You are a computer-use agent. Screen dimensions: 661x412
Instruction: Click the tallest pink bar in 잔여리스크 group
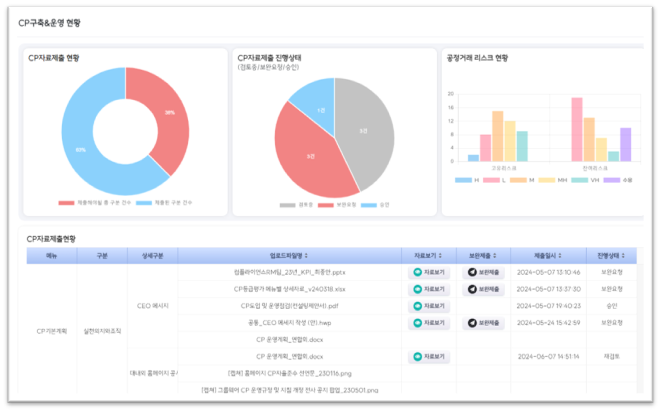(x=577, y=129)
